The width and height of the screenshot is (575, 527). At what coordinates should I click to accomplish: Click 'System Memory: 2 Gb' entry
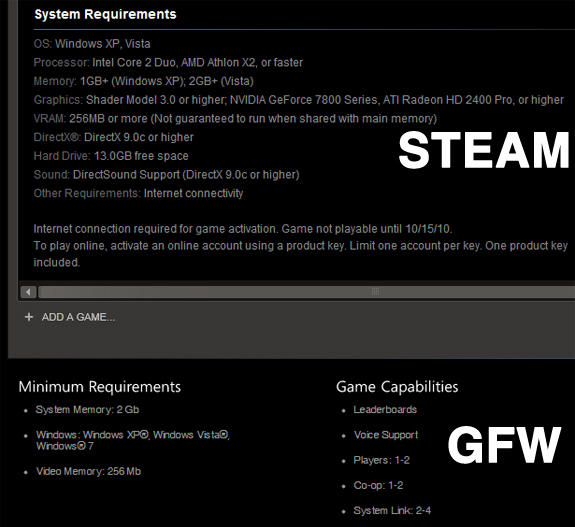pyautogui.click(x=87, y=410)
